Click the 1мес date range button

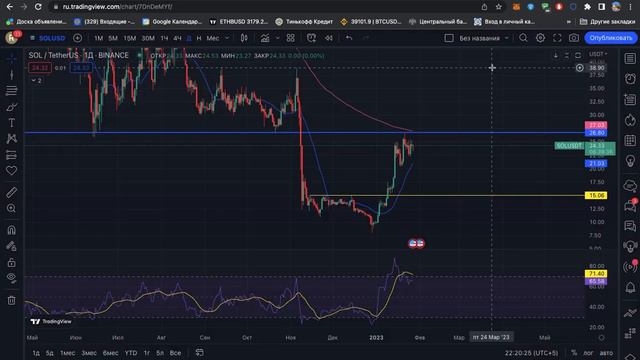pos(67,353)
